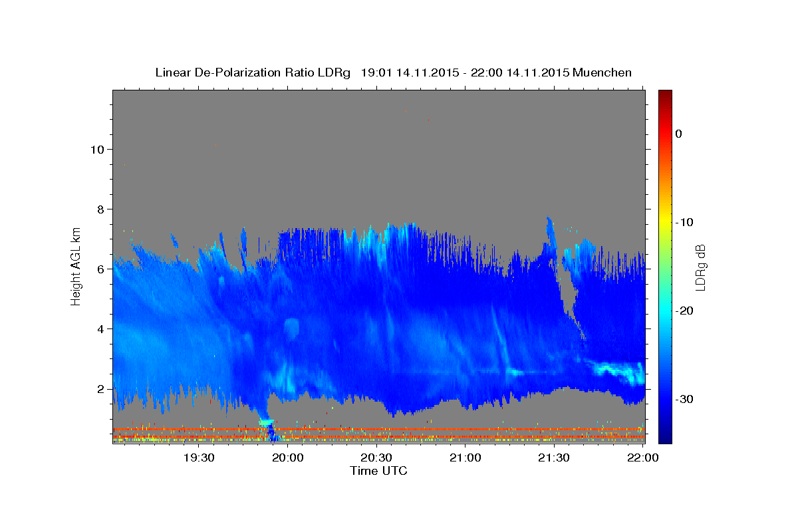This screenshot has height=532, width=798.
Task: Click the height axis label '2'
Action: click(100, 388)
